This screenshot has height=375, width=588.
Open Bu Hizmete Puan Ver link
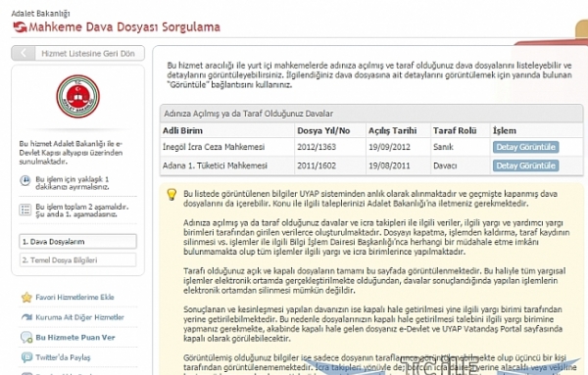pos(75,337)
